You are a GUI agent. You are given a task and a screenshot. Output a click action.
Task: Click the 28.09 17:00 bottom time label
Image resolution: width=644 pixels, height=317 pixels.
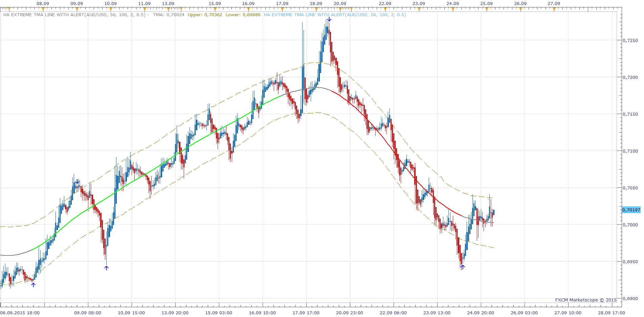click(x=612, y=313)
